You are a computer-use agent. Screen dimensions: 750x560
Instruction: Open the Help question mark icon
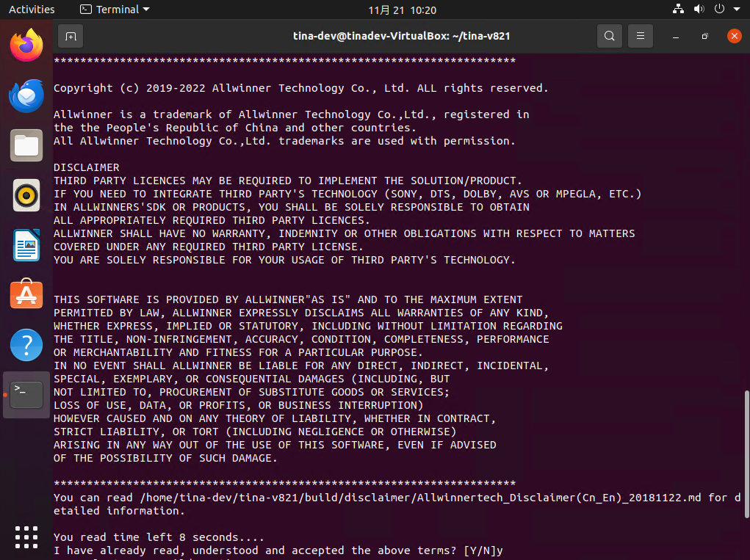[26, 345]
